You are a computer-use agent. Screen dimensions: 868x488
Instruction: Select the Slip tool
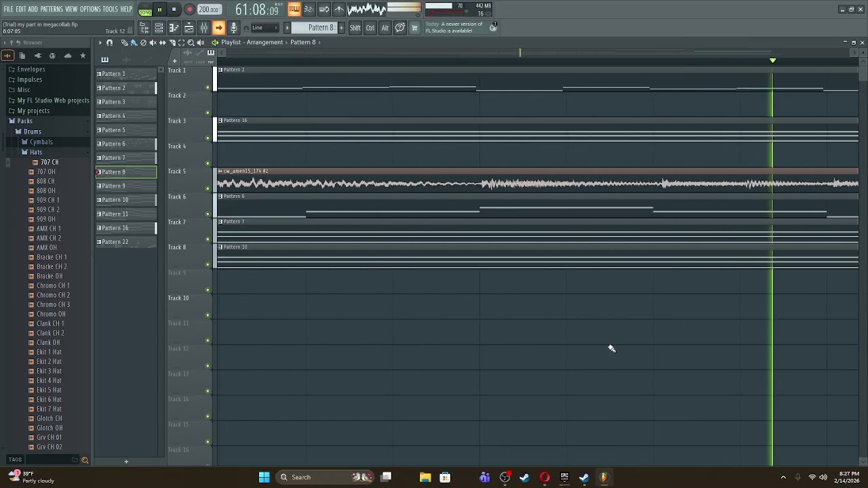[162, 43]
